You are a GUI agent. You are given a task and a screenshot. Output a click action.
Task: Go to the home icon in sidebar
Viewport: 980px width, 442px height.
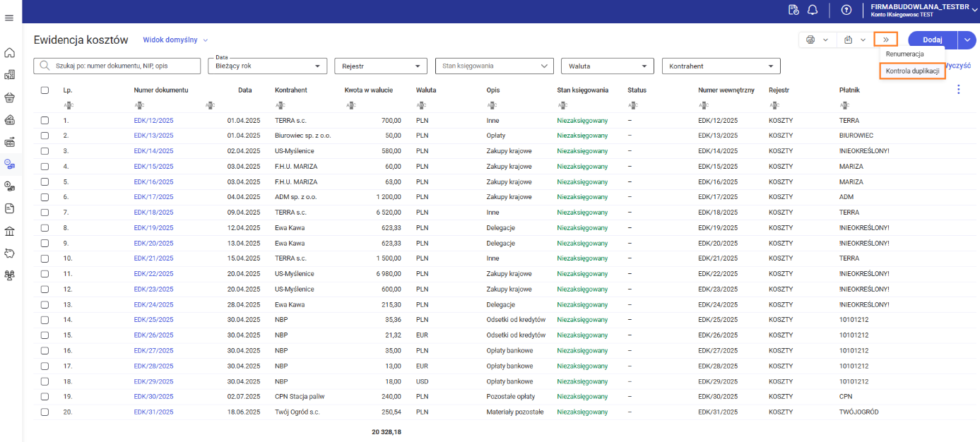10,52
